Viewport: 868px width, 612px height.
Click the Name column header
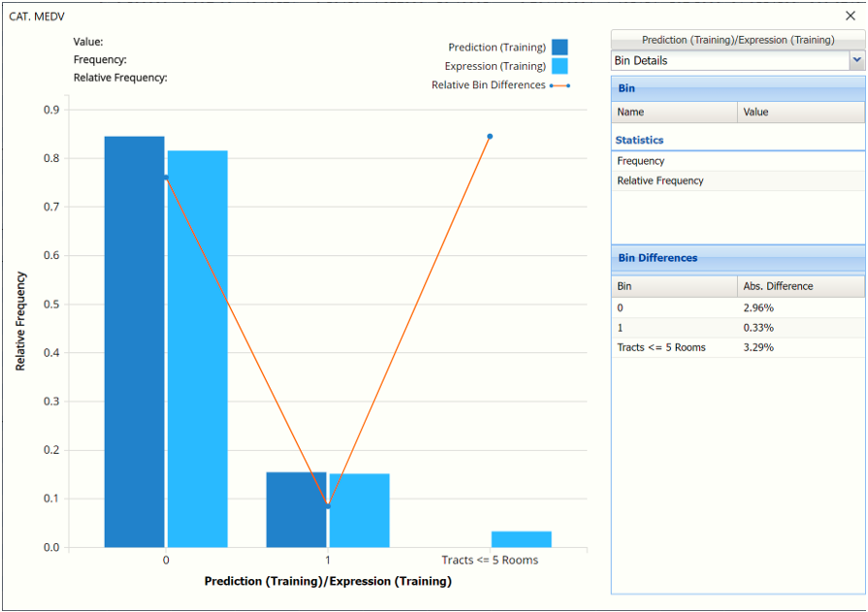[674, 112]
